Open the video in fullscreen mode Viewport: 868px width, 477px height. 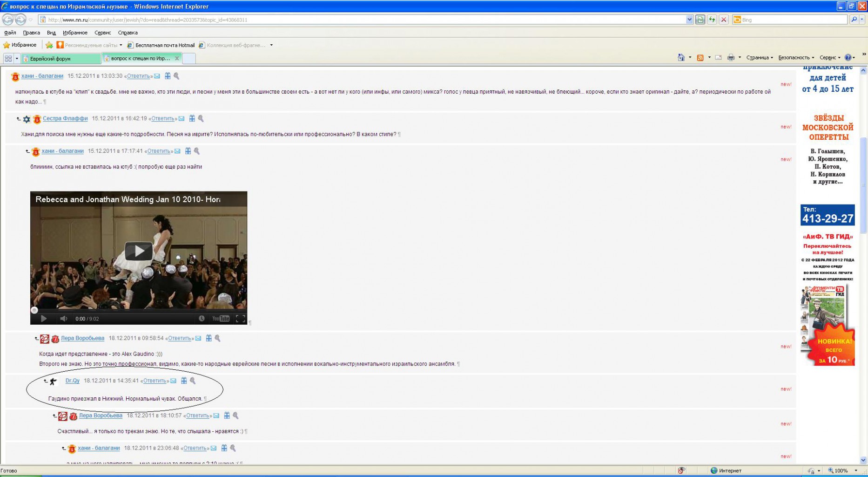[240, 319]
